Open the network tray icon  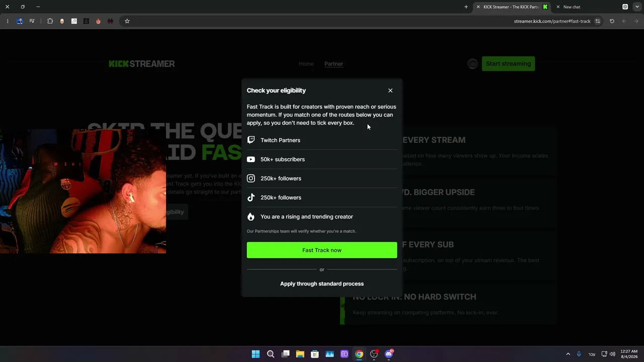click(604, 354)
